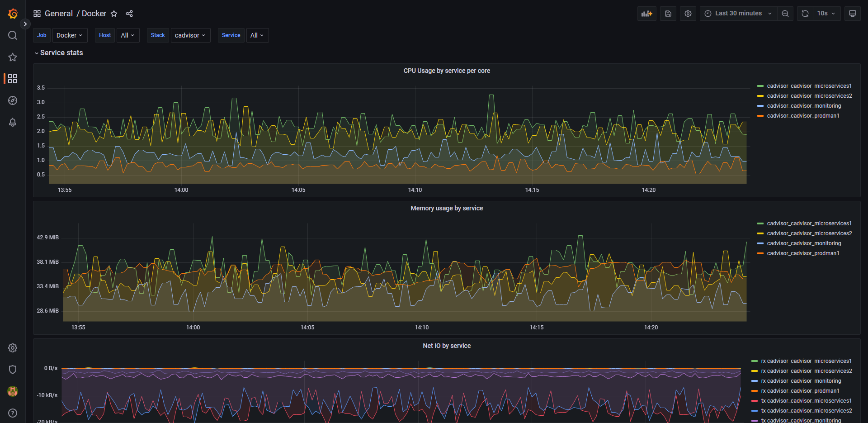Viewport: 868px width, 423px height.
Task: Toggle cadvisor_cadvisor_monitoring series in CPU legend
Action: click(804, 106)
